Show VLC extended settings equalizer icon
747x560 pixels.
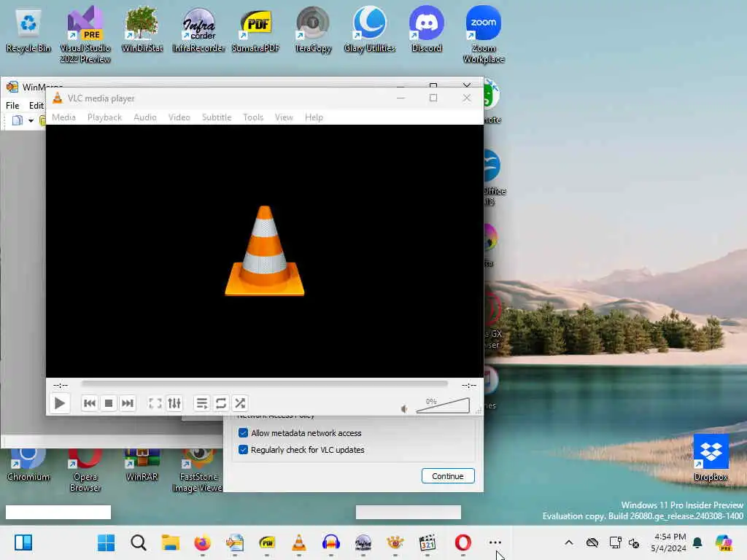point(174,404)
